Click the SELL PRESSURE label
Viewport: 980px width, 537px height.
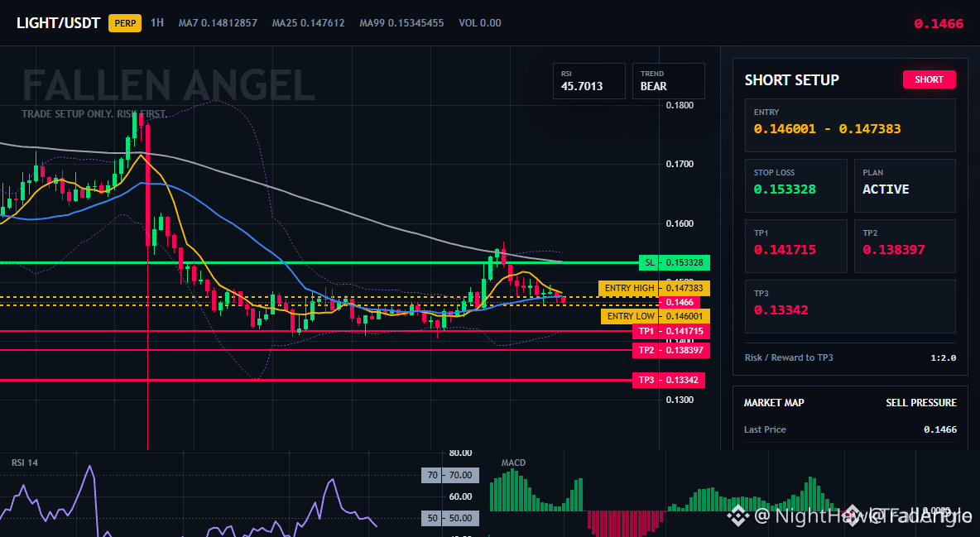click(921, 403)
